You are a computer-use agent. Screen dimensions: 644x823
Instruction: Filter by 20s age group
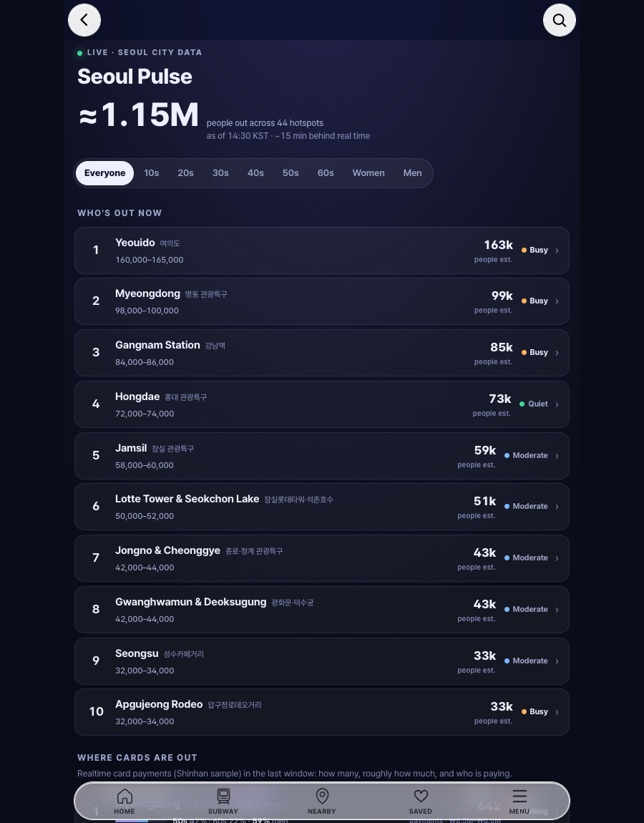click(x=185, y=173)
